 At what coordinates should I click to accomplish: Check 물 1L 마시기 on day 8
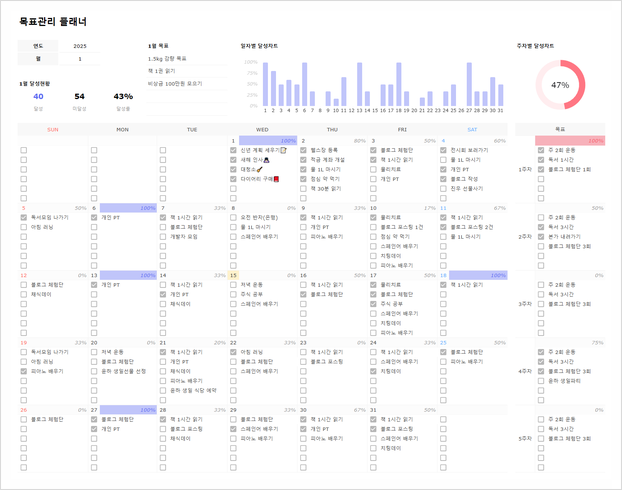(x=233, y=227)
